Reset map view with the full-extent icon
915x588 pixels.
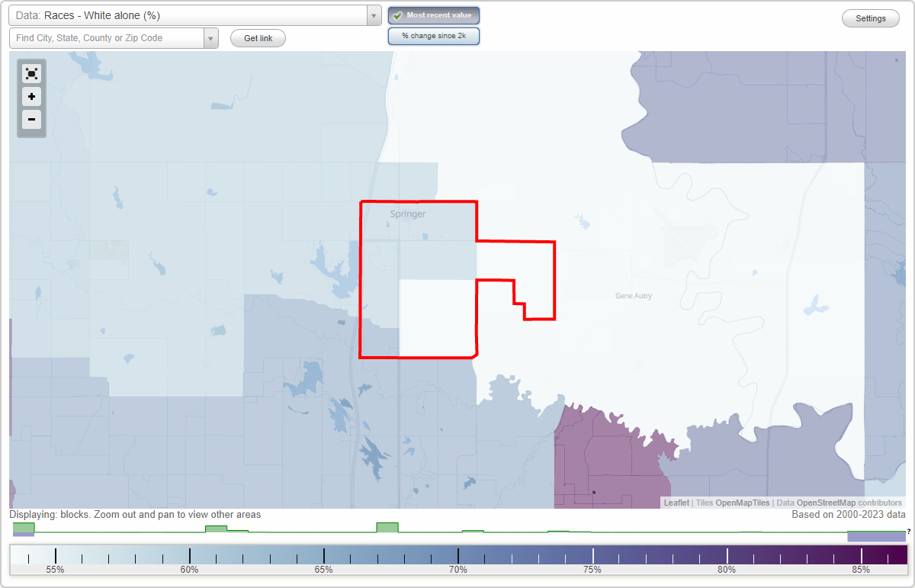pos(31,73)
